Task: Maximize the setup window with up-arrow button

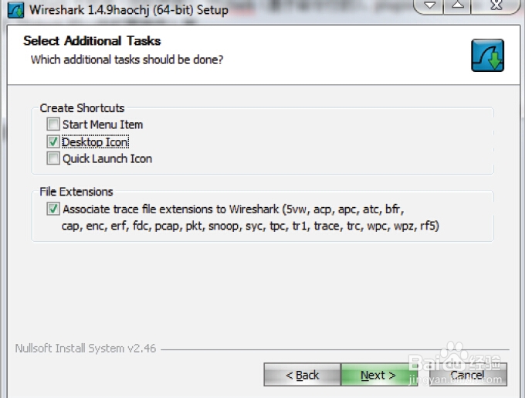Action: [458, 7]
